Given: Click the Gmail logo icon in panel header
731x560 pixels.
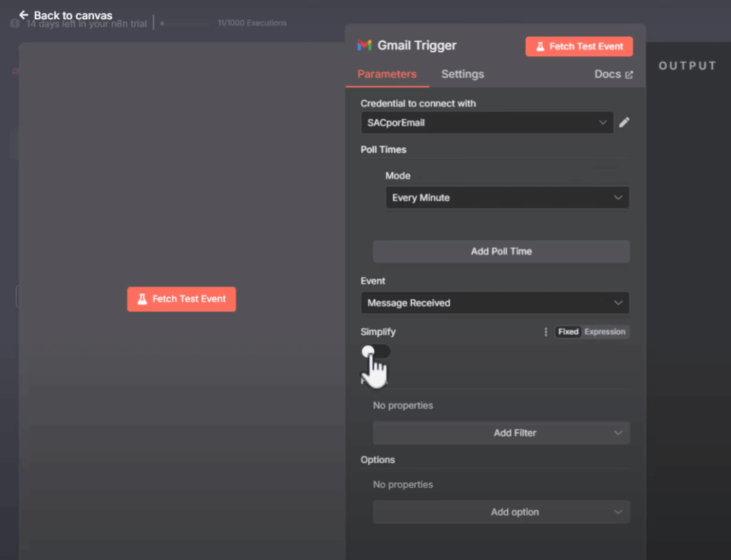Looking at the screenshot, I should tap(365, 45).
